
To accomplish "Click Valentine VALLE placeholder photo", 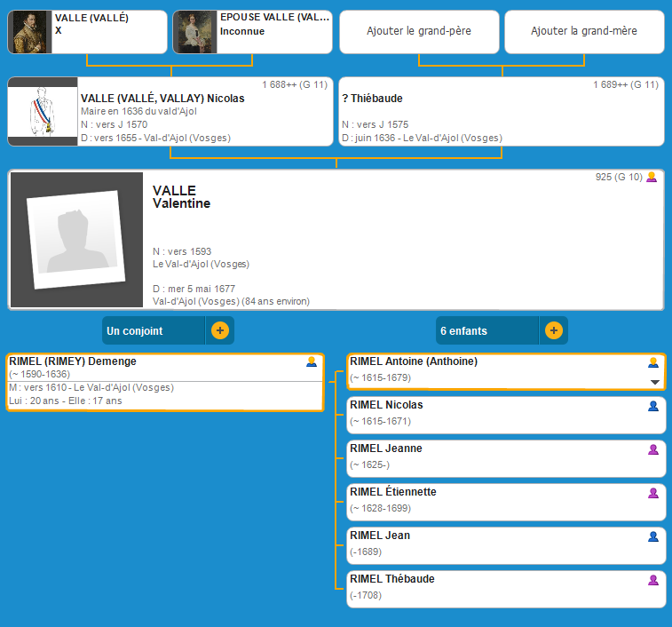I will 76,240.
